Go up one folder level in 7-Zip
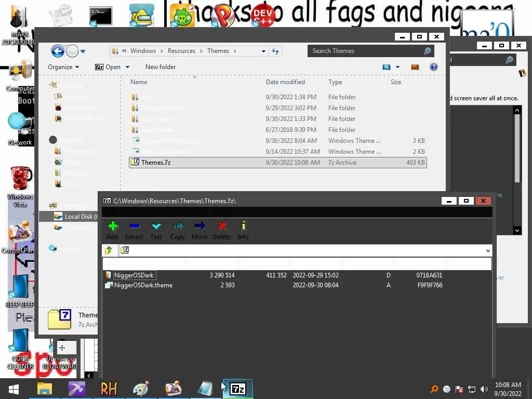The image size is (532, 399). [109, 250]
